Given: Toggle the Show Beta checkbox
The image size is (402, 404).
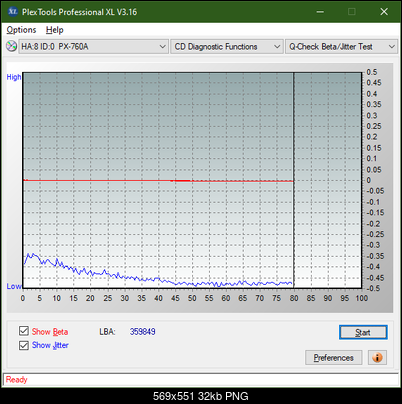Looking at the screenshot, I should click(x=24, y=331).
